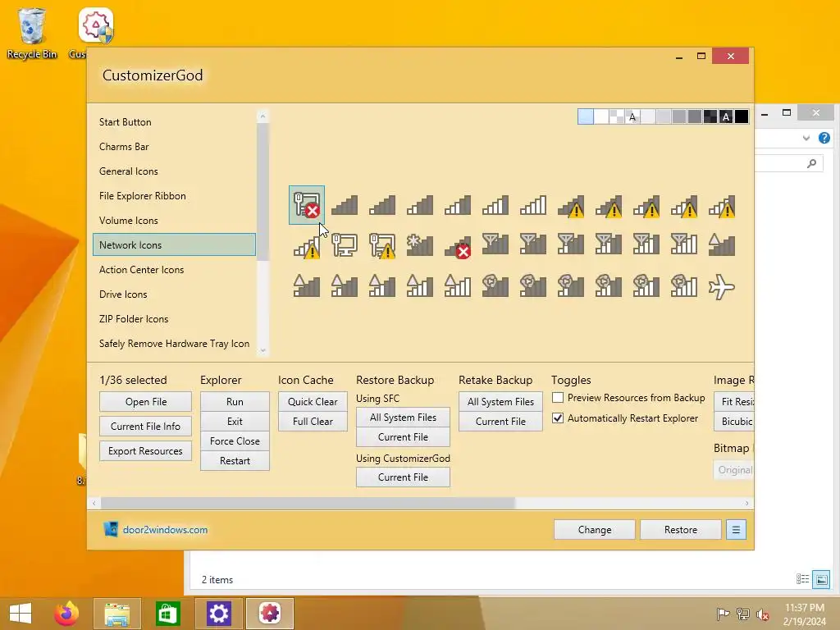Click the category list scroll-down arrow
Screen dimensions: 840x630
click(262, 350)
